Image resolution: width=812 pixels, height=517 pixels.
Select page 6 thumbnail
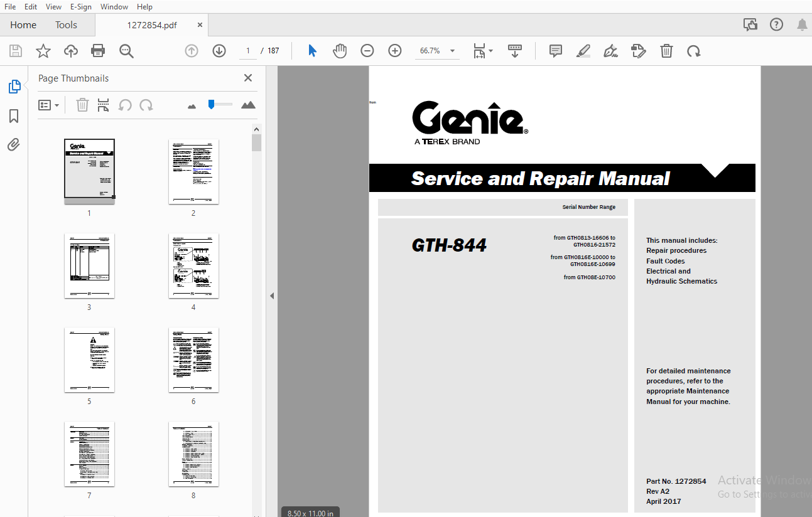coord(193,360)
